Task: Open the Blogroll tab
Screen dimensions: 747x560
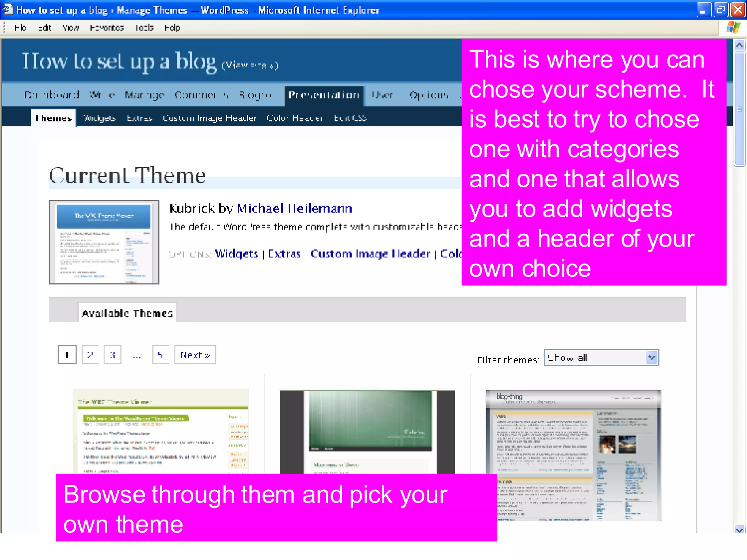Action: click(x=255, y=95)
